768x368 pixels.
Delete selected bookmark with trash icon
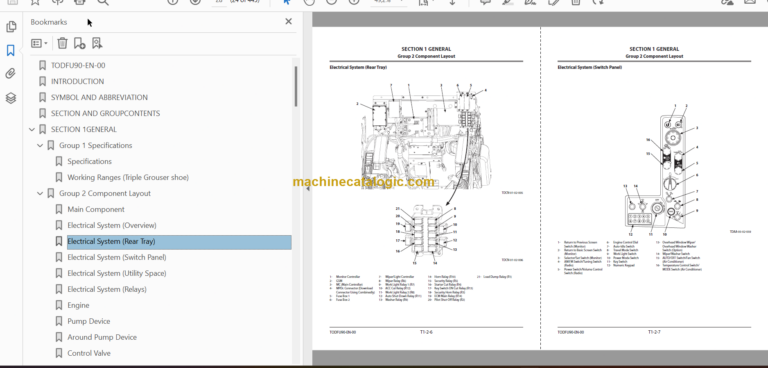pyautogui.click(x=62, y=43)
